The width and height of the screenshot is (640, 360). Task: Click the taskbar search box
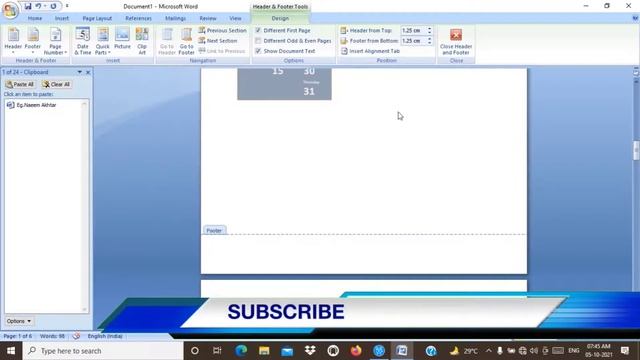[103, 351]
